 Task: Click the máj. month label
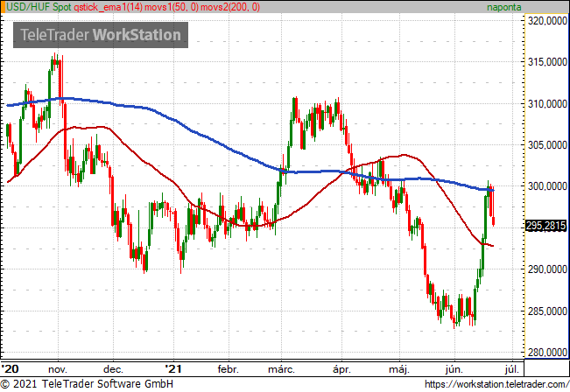(399, 370)
